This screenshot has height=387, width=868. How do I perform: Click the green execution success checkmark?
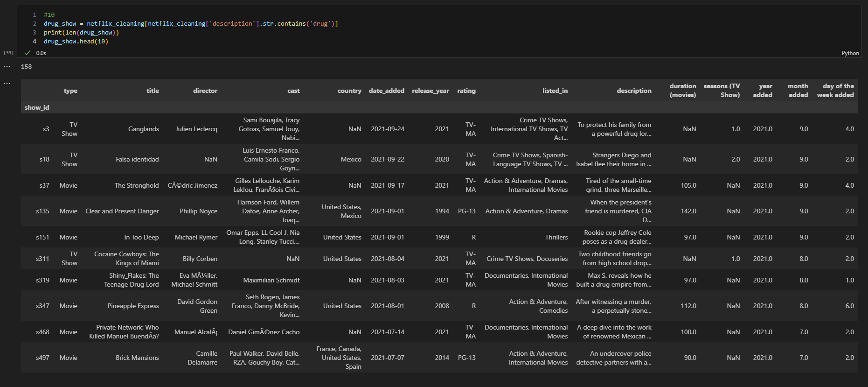pyautogui.click(x=28, y=53)
